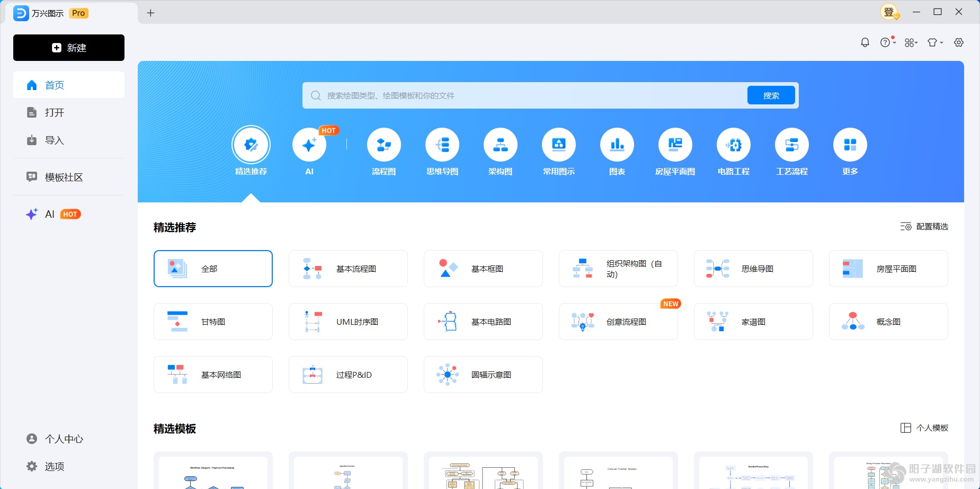Open the 模板社区 sidebar section
The image size is (980, 489).
[68, 177]
